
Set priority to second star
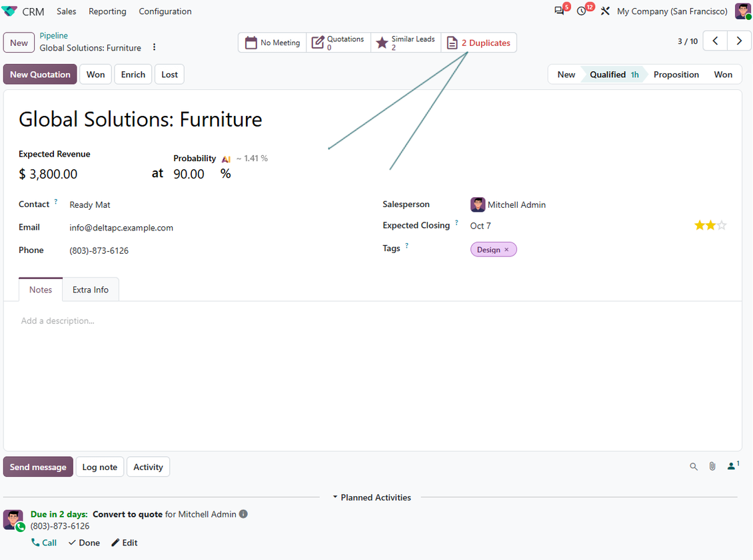click(710, 225)
